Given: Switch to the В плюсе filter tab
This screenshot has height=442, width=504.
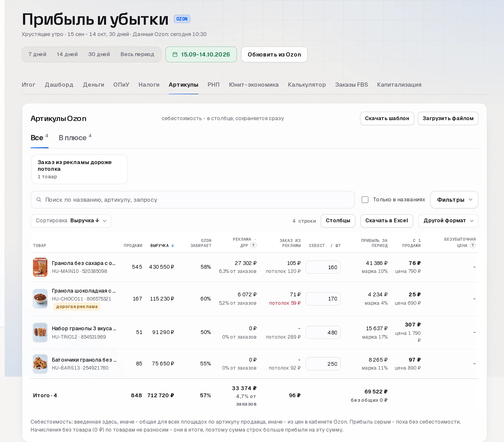Looking at the screenshot, I should (x=75, y=137).
